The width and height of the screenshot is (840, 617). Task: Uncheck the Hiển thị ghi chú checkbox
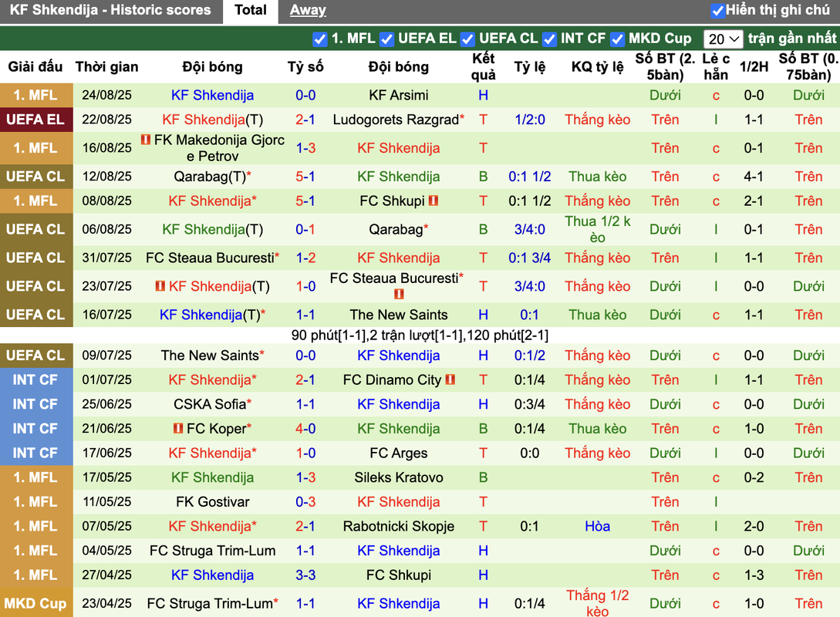click(717, 10)
